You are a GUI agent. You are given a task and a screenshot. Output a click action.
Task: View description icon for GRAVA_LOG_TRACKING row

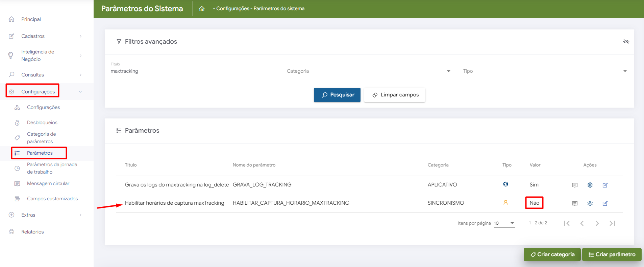[574, 185]
